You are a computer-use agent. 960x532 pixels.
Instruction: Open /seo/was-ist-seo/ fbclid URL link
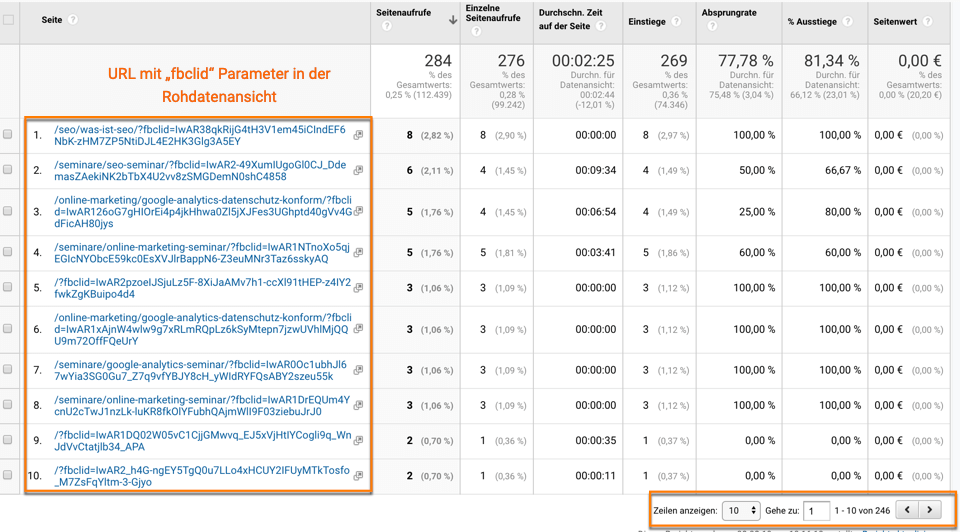point(200,135)
